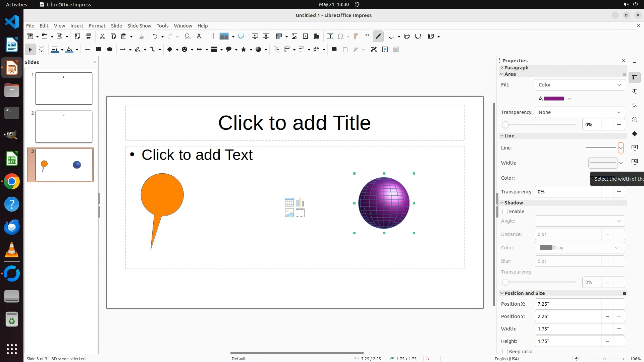The image size is (644, 362).
Task: Increase Position X with plus button
Action: pyautogui.click(x=619, y=304)
